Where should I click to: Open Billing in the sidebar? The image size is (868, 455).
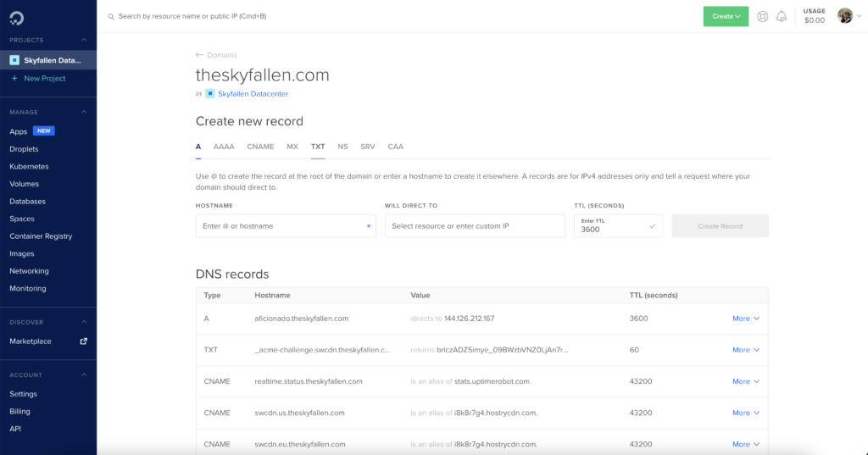click(x=20, y=411)
